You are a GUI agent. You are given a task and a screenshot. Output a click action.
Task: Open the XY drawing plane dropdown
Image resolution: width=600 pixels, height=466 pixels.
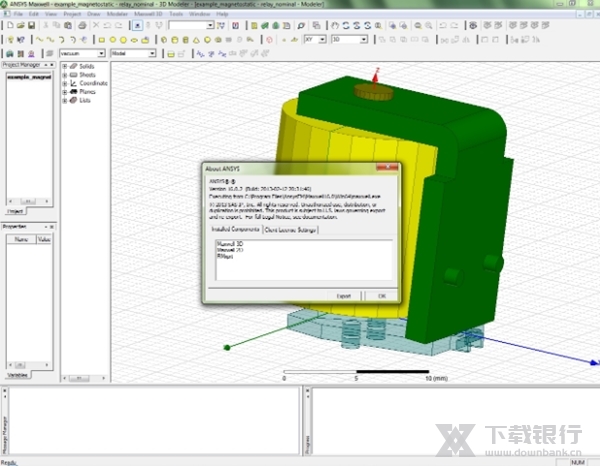coord(322,39)
